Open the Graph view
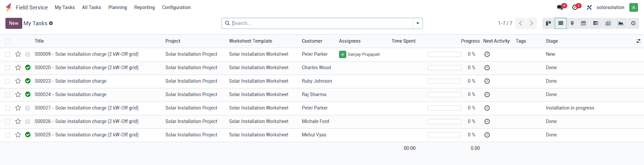This screenshot has height=165, width=644. tap(621, 23)
